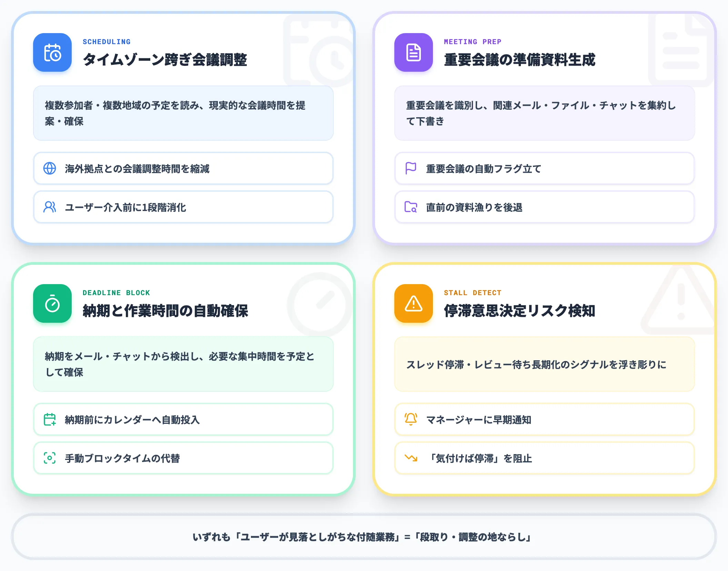Click the flag icon beside 重要会議の自動フラグ立て
Image resolution: width=728 pixels, height=571 pixels.
point(411,169)
